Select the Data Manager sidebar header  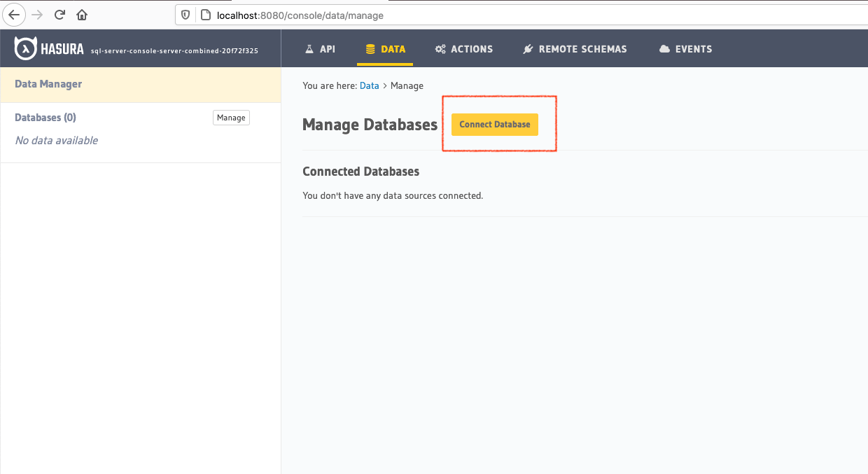click(48, 84)
